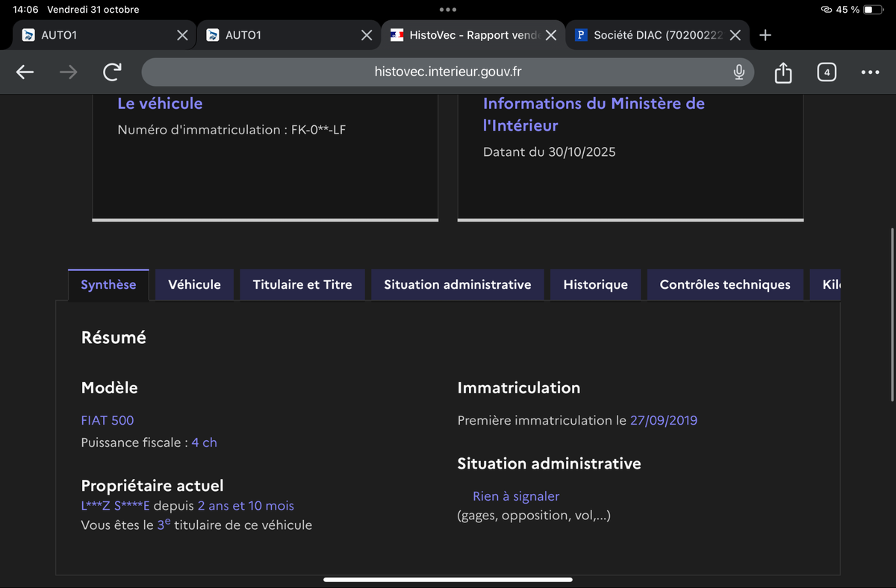Screen dimensions: 896x588
Task: Tap the histovec.interieur.gouv.fr address bar
Action: pos(448,72)
